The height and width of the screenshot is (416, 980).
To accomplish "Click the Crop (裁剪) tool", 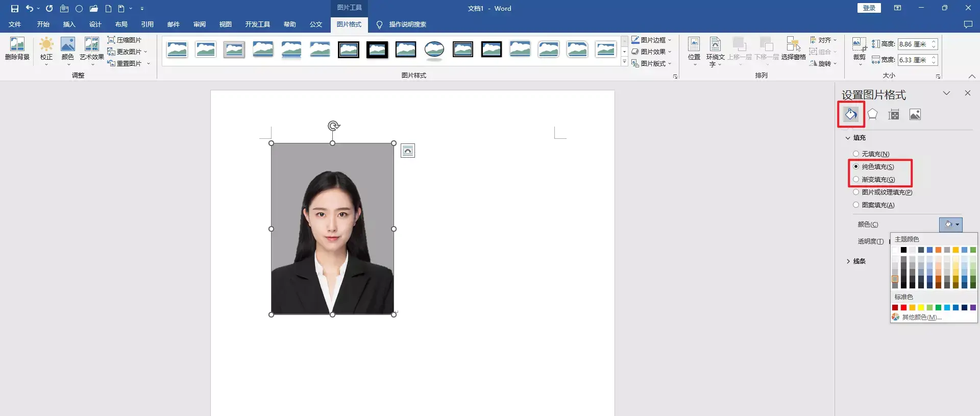I will click(x=860, y=51).
